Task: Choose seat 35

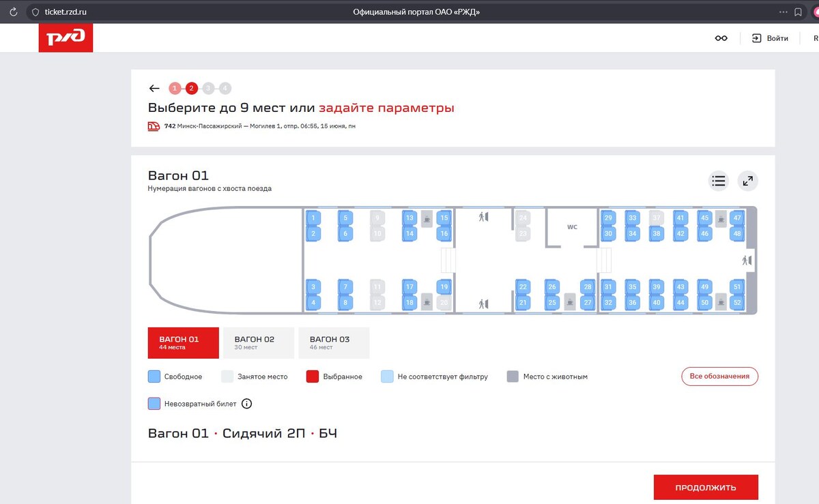Action: pos(633,287)
